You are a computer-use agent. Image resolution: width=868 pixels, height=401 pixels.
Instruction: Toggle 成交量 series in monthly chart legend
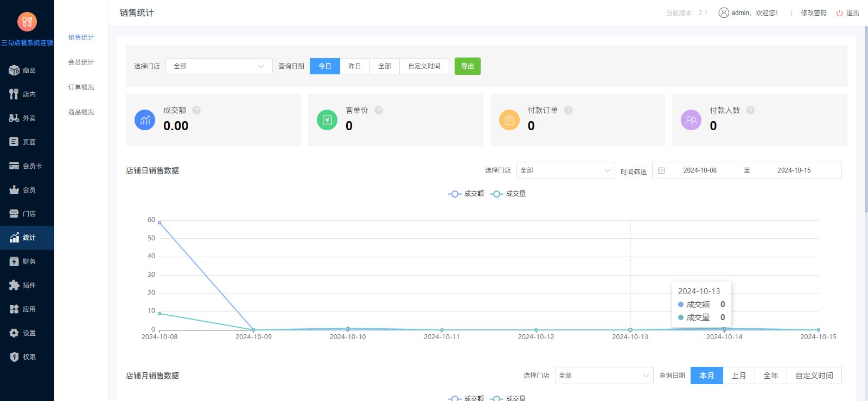508,398
